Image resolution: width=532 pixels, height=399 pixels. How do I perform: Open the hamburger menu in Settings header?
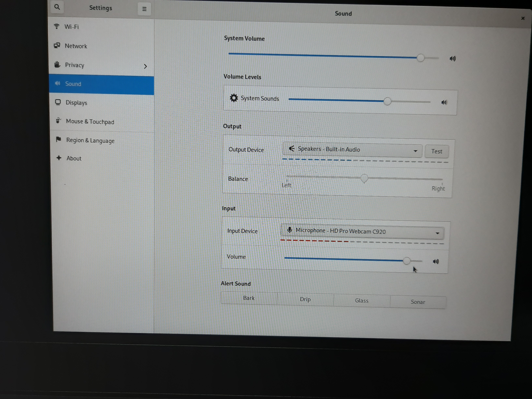[x=144, y=9]
